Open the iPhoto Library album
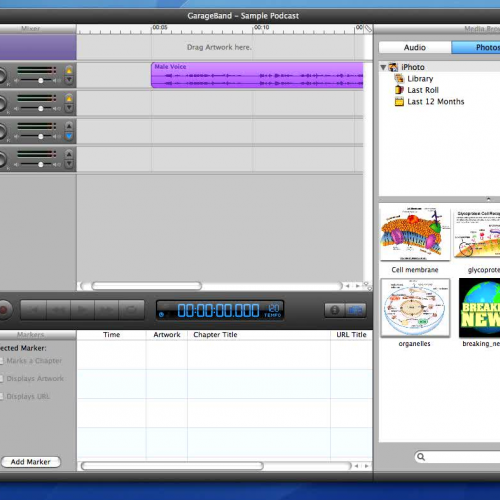Screen dimensions: 500x500 (420, 79)
